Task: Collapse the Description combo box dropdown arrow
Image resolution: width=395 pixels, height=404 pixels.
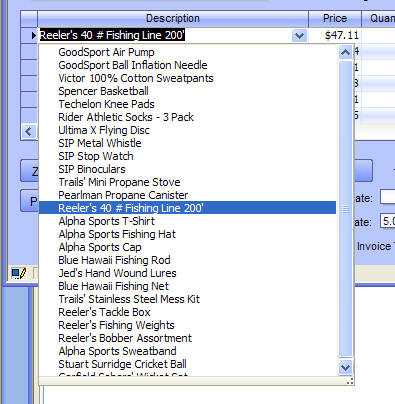Action: 299,35
